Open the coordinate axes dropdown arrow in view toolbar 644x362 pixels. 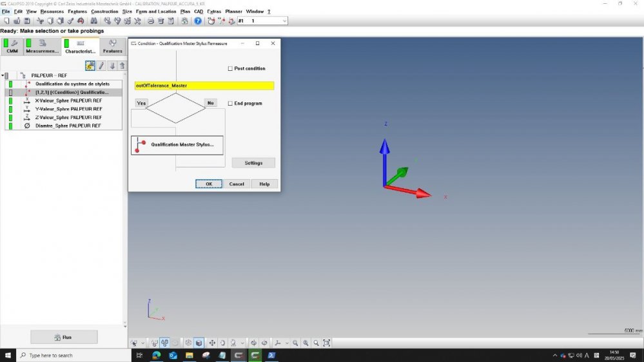[286, 343]
